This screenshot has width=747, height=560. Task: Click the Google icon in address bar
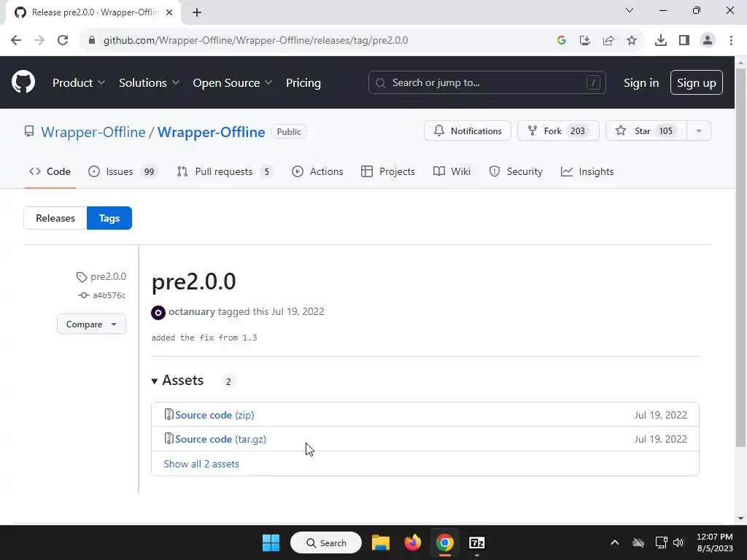pos(562,40)
